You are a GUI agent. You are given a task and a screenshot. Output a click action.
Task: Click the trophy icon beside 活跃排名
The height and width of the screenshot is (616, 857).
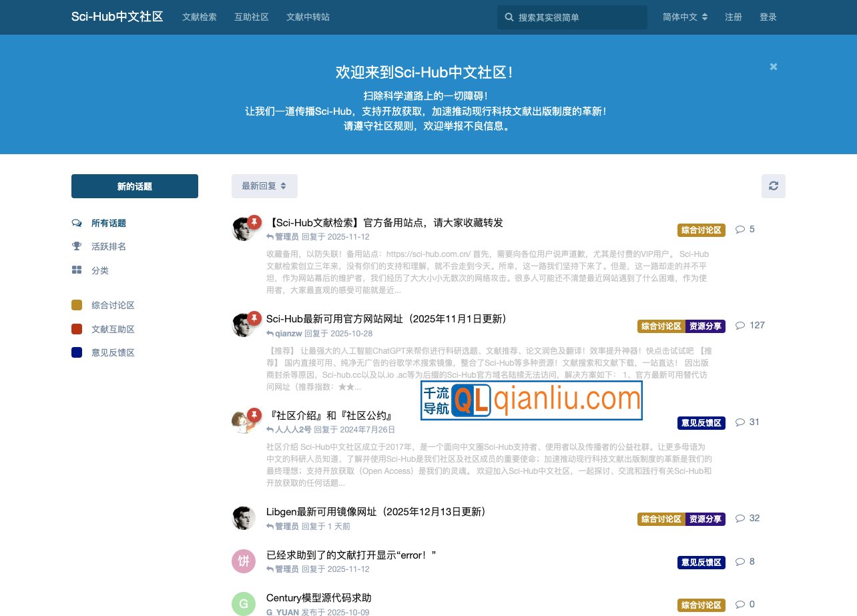pyautogui.click(x=77, y=246)
